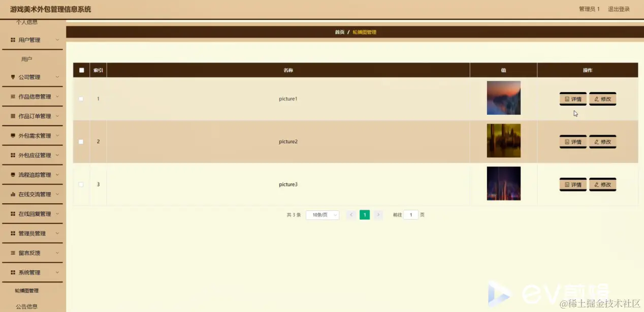This screenshot has width=644, height=312.
Task: Expand the 公司管理 menu chevron
Action: 57,77
